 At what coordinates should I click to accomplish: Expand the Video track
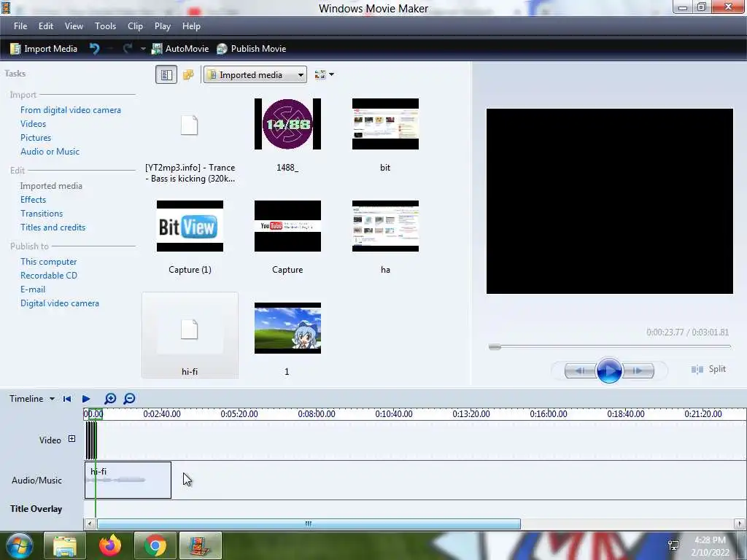(72, 439)
